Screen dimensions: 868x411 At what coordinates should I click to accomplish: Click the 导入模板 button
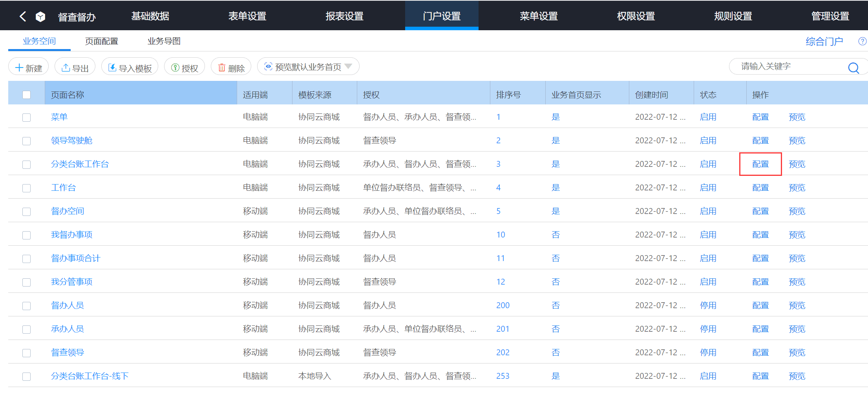tap(130, 67)
